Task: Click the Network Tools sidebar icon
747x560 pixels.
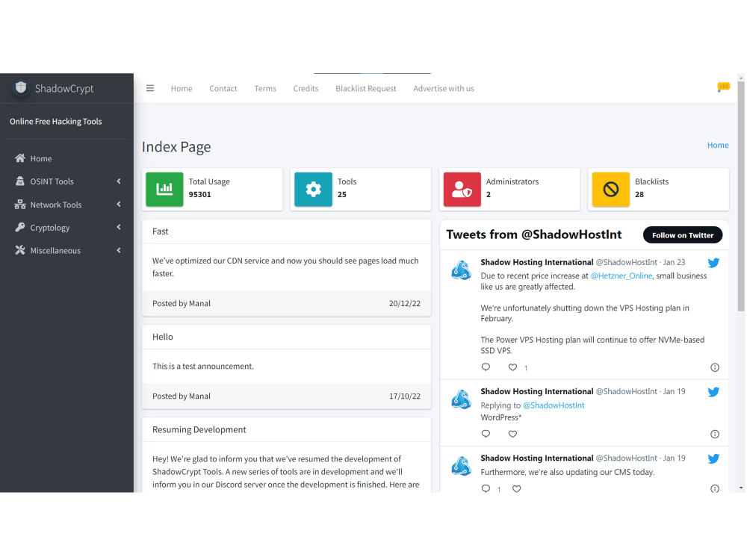Action: point(20,205)
